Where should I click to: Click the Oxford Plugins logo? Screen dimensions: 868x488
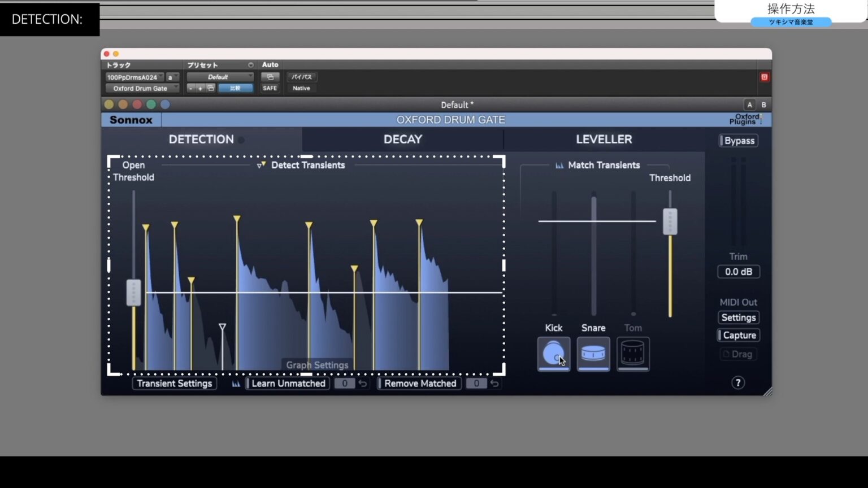tap(747, 119)
